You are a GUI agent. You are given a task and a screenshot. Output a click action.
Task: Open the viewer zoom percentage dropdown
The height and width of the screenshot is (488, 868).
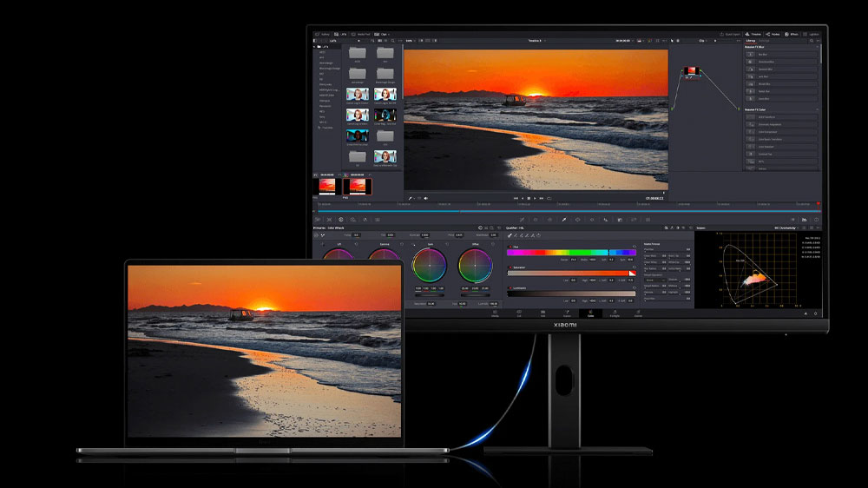[411, 41]
